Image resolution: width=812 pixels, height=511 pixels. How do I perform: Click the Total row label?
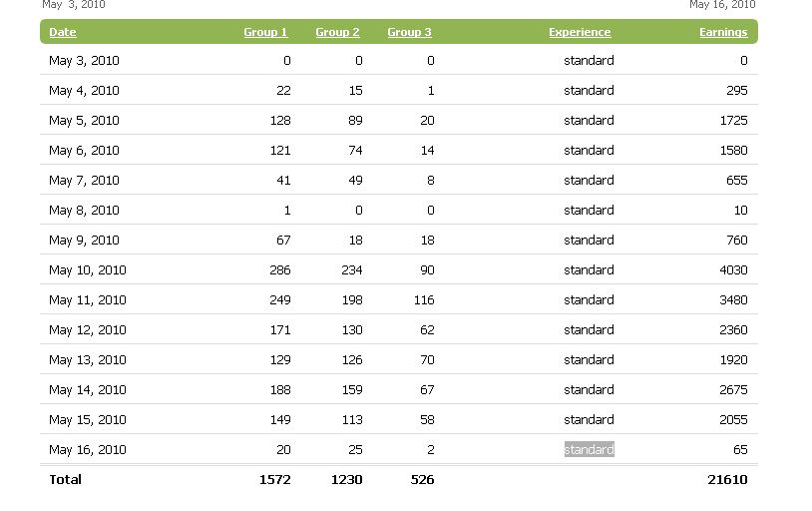65,480
